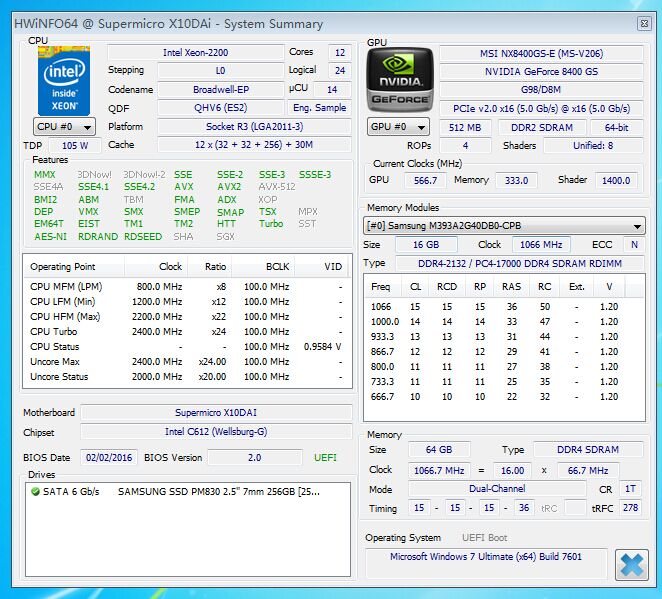The height and width of the screenshot is (599, 662).
Task: Select the Uncore Status row
Action: (x=187, y=377)
